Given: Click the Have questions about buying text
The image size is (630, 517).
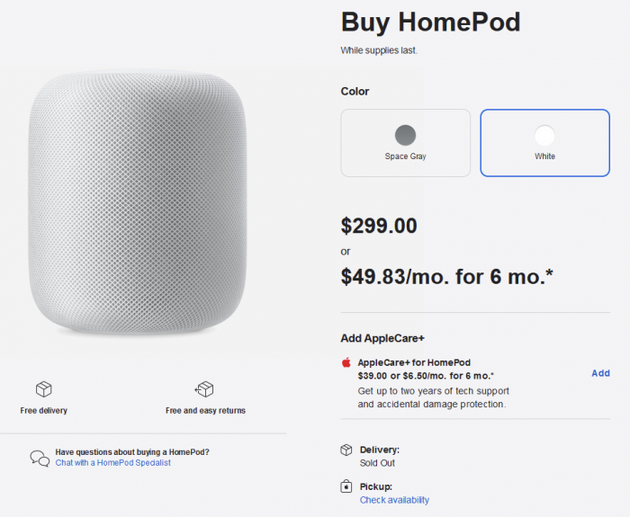Looking at the screenshot, I should [x=132, y=452].
